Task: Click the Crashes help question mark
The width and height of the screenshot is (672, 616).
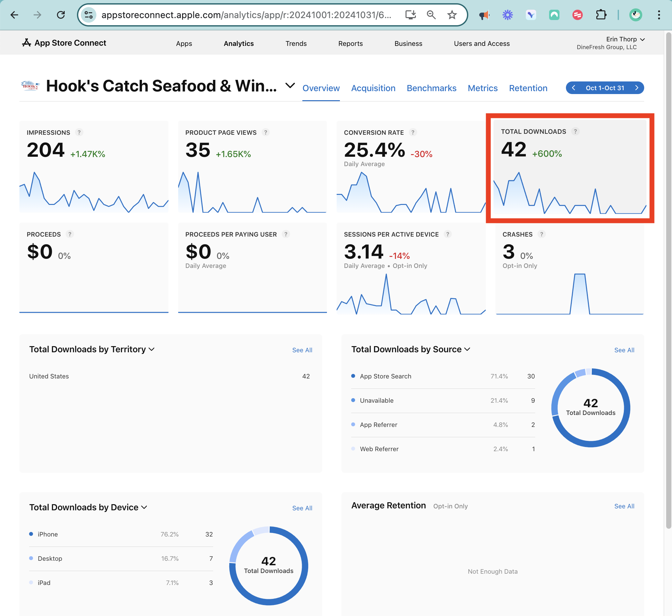Action: [x=542, y=234]
